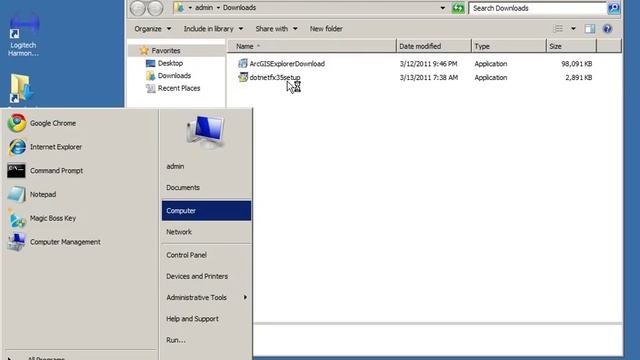The width and height of the screenshot is (640, 360).
Task: Open the Share with dropdown
Action: point(276,29)
